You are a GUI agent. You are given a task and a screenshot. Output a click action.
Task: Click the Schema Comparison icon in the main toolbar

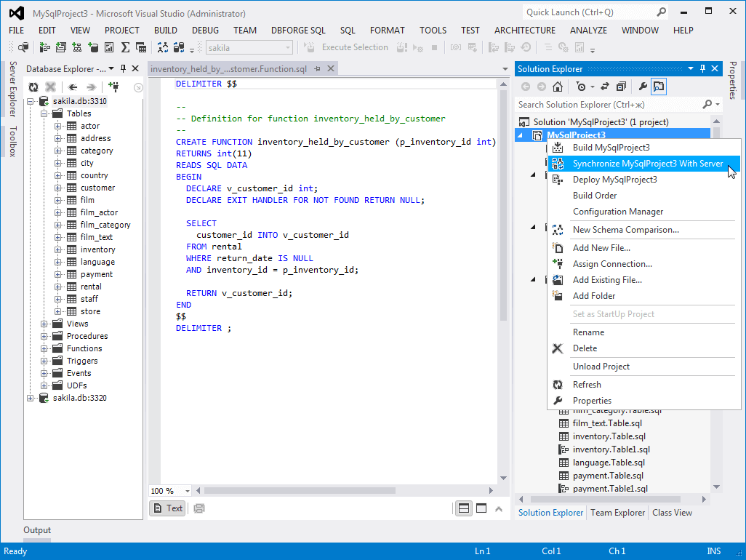pos(163,47)
